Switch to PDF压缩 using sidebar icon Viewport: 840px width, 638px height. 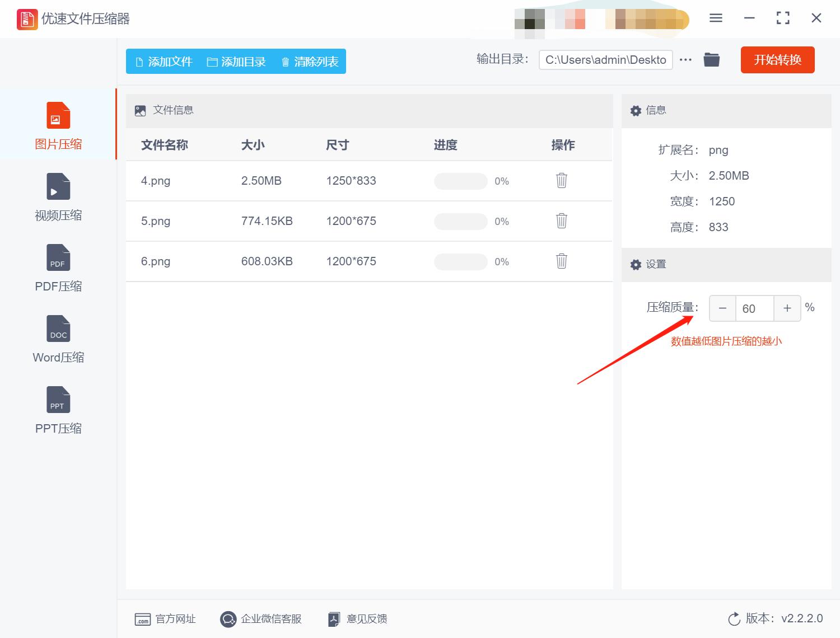(x=57, y=257)
